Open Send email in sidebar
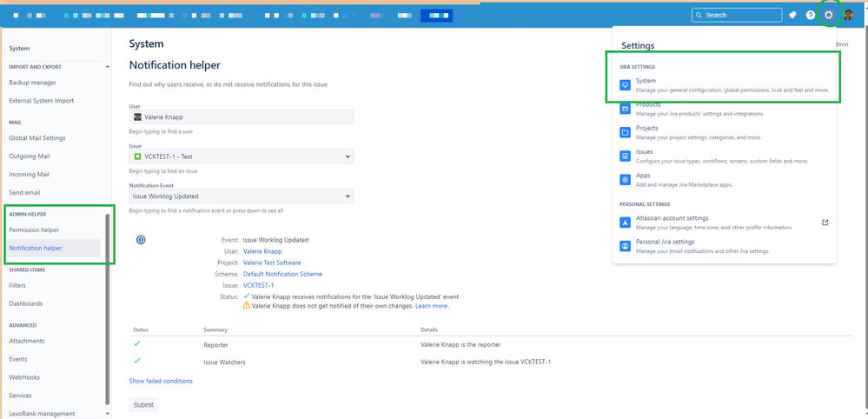This screenshot has height=419, width=868. pos(24,193)
